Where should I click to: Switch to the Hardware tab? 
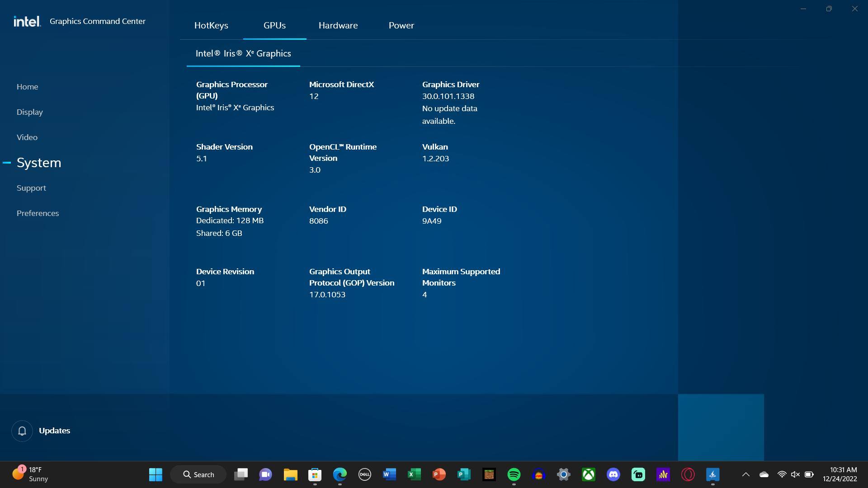click(x=338, y=26)
